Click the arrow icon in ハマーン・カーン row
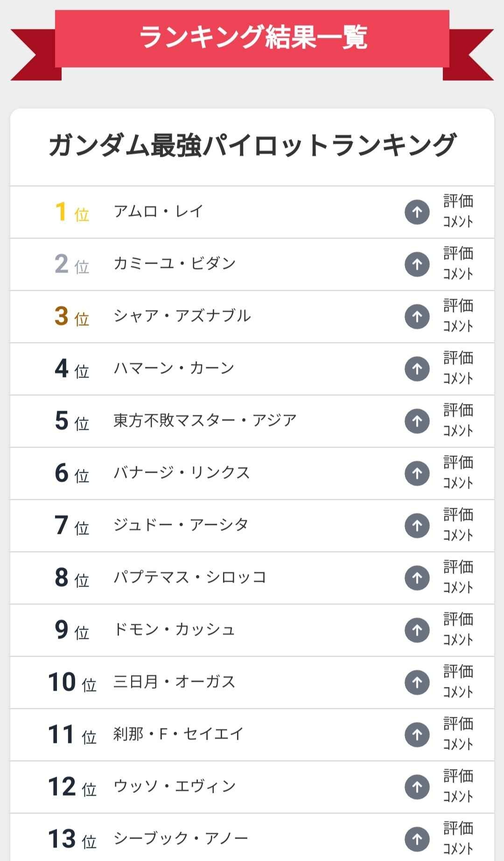This screenshot has width=504, height=861. [417, 369]
